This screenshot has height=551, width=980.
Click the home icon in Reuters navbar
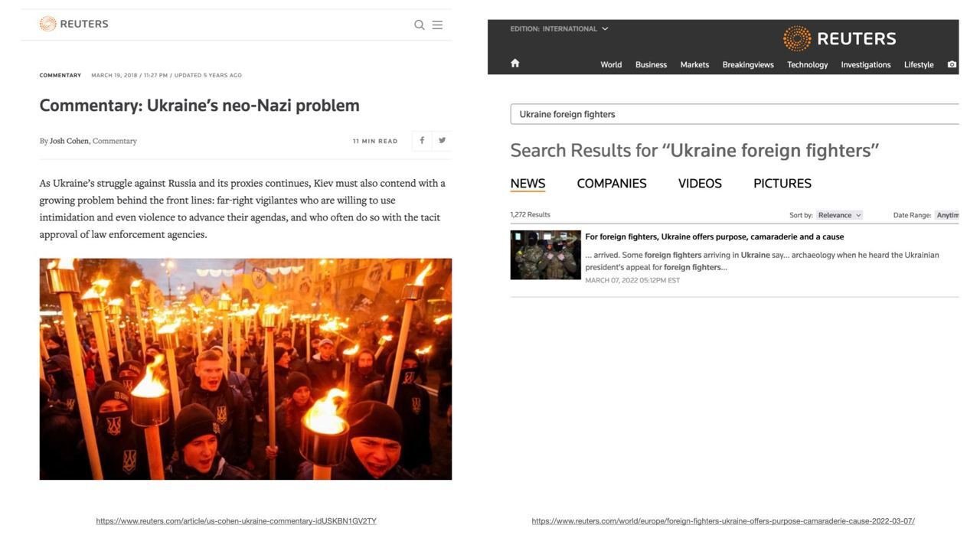(515, 64)
